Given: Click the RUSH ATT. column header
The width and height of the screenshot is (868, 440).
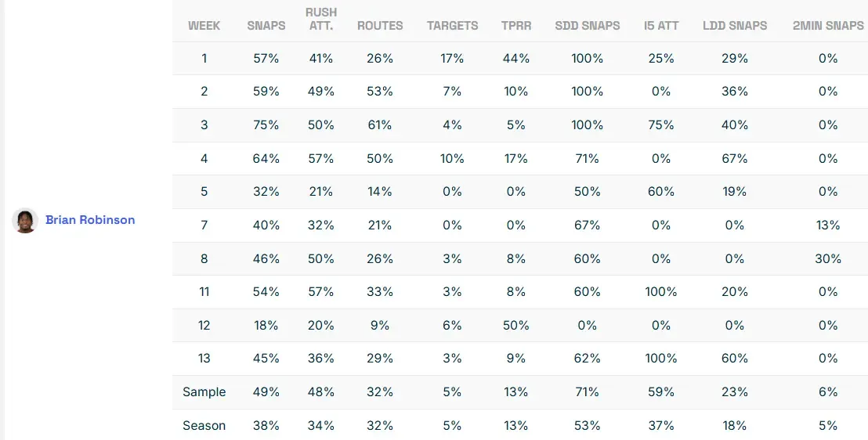Looking at the screenshot, I should point(321,19).
